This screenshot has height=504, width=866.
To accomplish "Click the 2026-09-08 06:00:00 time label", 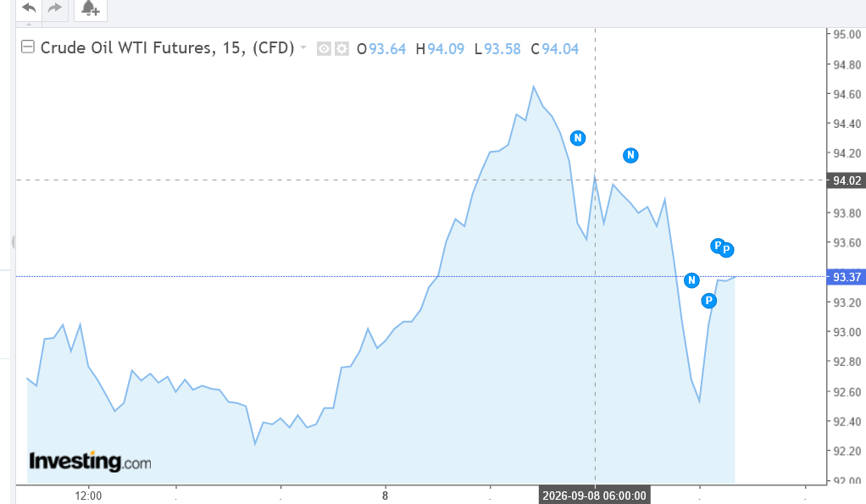I will click(594, 496).
